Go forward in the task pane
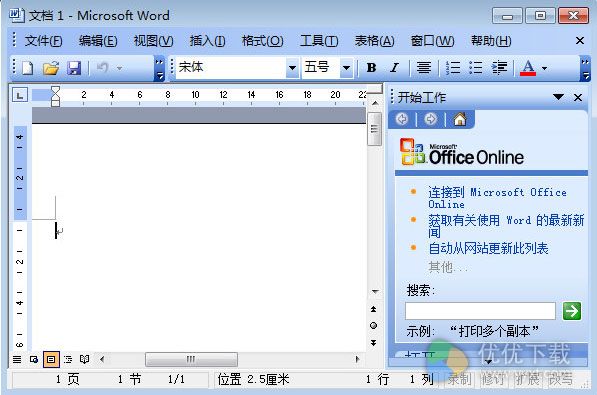 [430, 119]
